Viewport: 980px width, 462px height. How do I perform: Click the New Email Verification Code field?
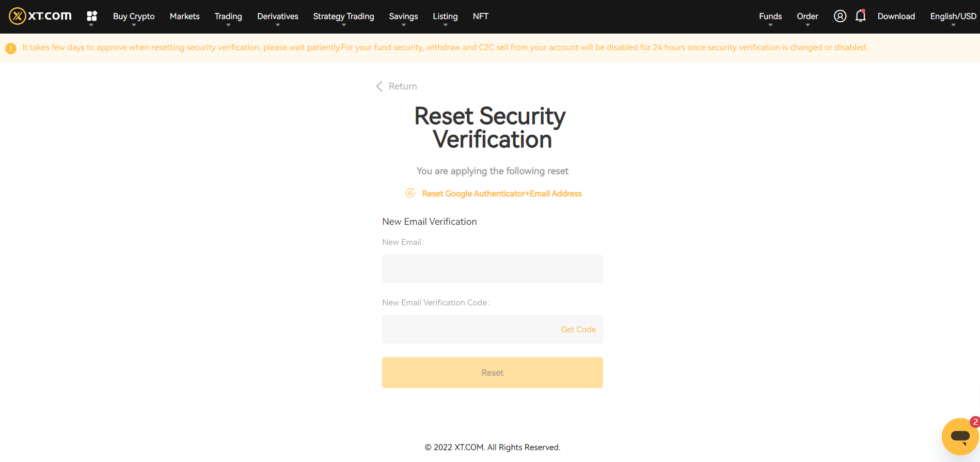click(467, 330)
